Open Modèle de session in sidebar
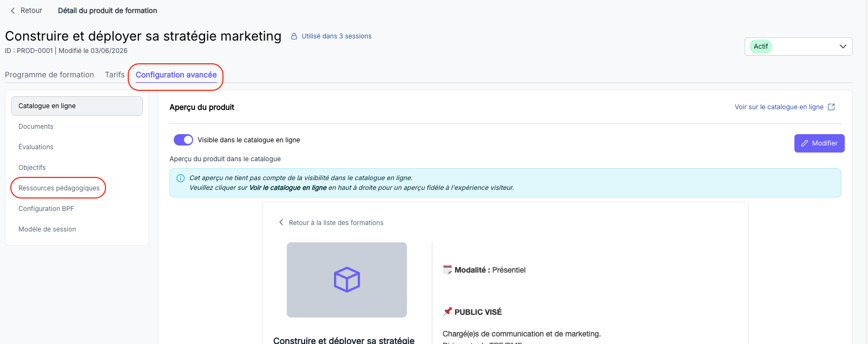The width and height of the screenshot is (868, 344). pos(77,229)
